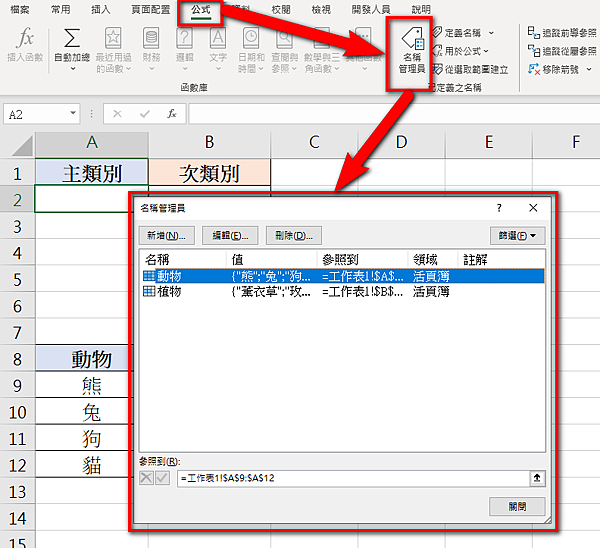Image resolution: width=600 pixels, height=548 pixels.
Task: Open the Name Manager (名稱管理員) icon
Action: tap(412, 39)
